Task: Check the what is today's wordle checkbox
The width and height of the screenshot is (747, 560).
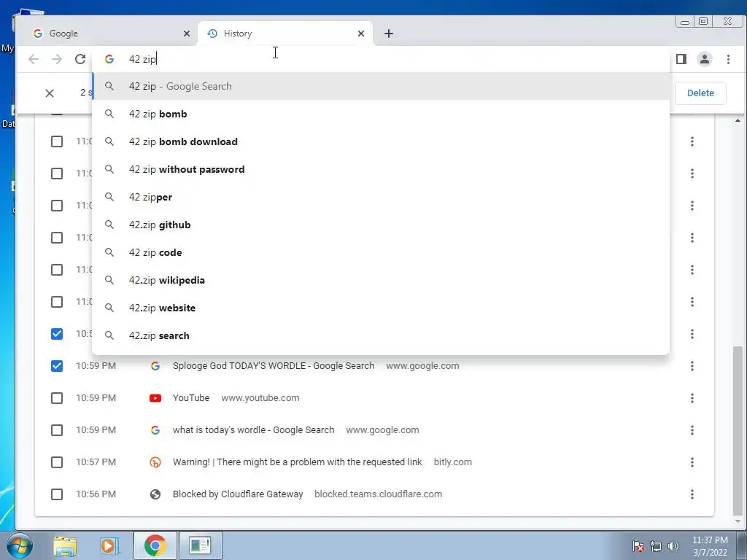Action: [x=57, y=430]
